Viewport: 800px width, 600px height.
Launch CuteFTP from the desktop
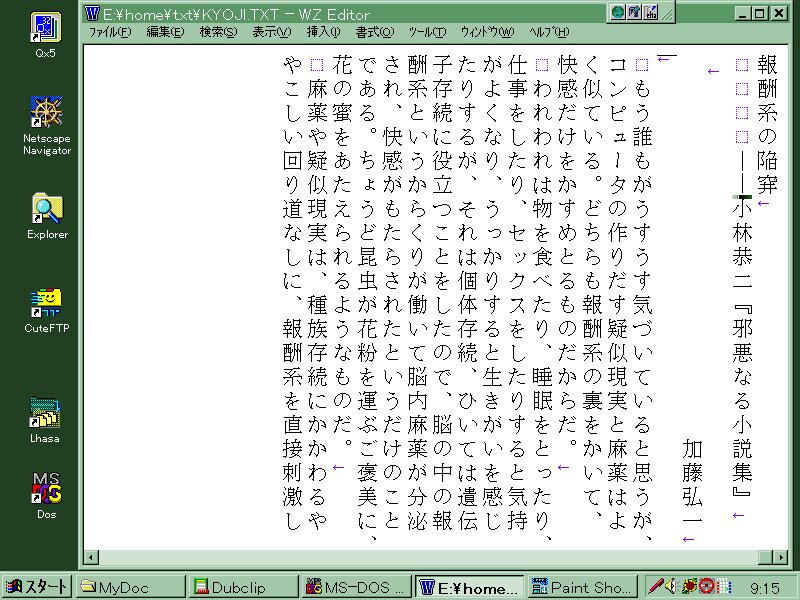point(46,310)
